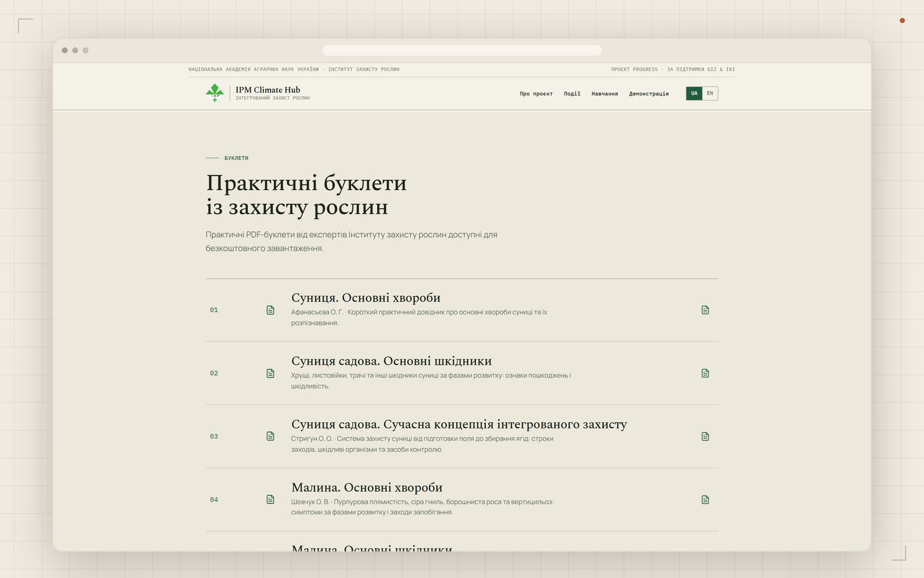The height and width of the screenshot is (578, 924).
Task: Click the row number 03
Action: tap(214, 436)
